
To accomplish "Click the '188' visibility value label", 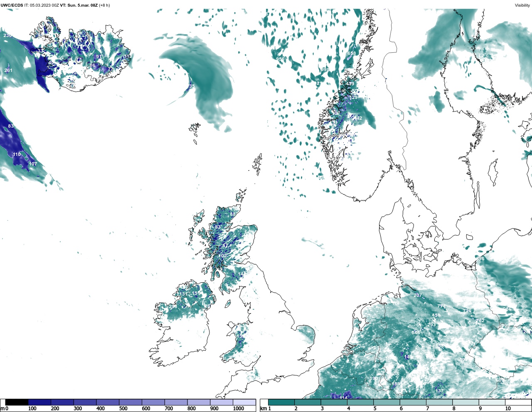I will pyautogui.click(x=396, y=384).
